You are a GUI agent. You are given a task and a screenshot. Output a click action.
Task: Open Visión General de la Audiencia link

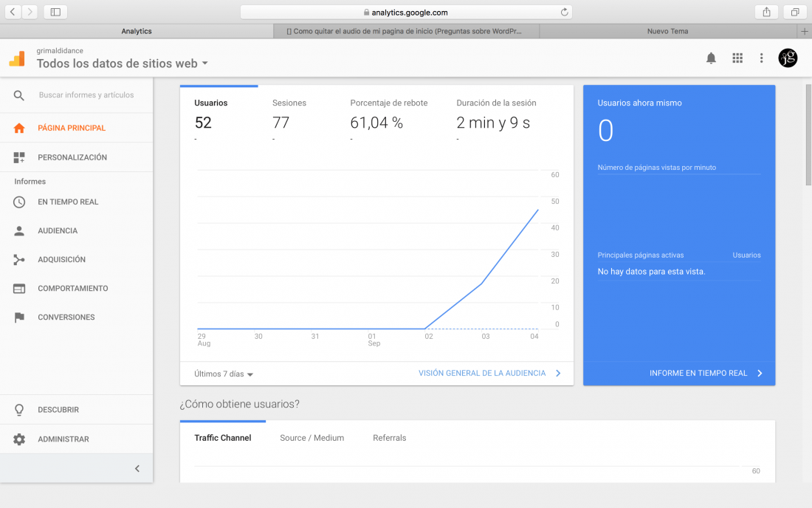coord(489,374)
